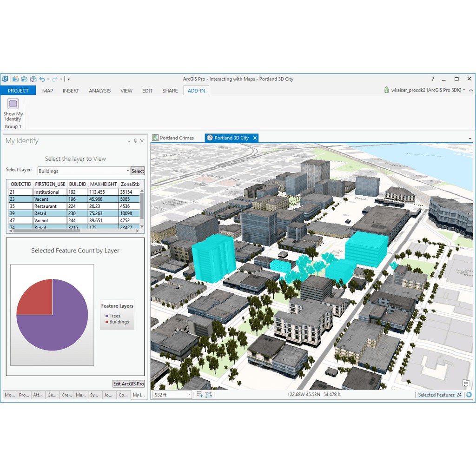Click the ArcGIS help question mark icon
Viewport: 476px width, 476px height.
tap(433, 79)
